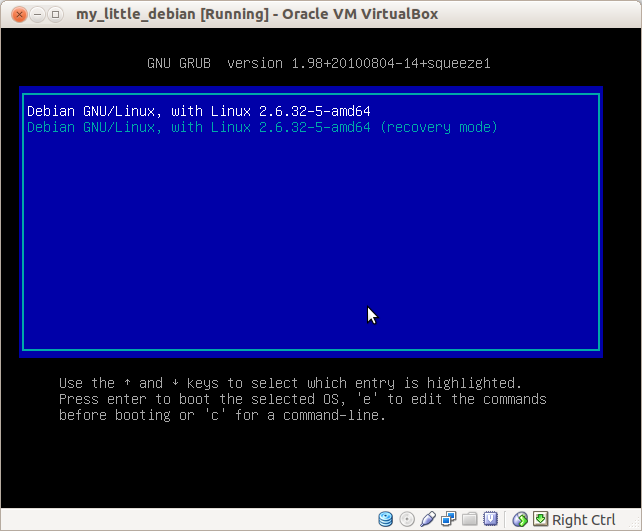
Task: Click the optical CD drive status icon
Action: (x=407, y=520)
